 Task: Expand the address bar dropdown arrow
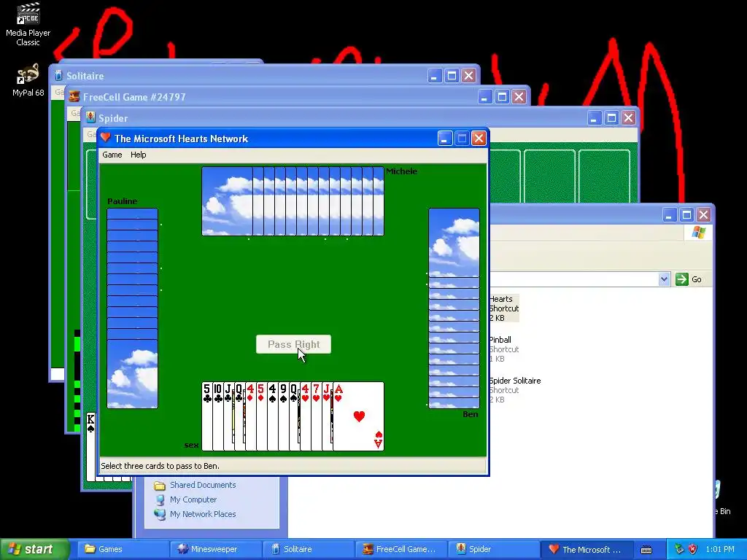[x=664, y=279]
